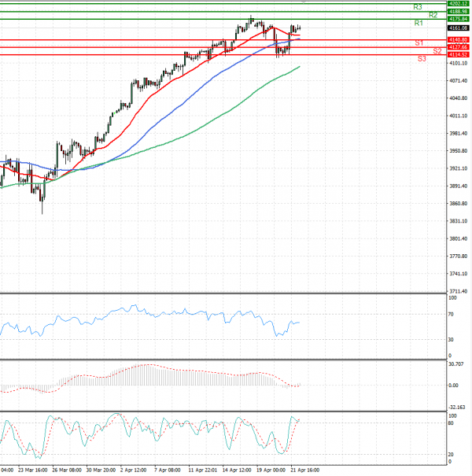Screen dimensions: 472x476
Task: Click the 80 level on stochastic scale
Action: tap(451, 423)
